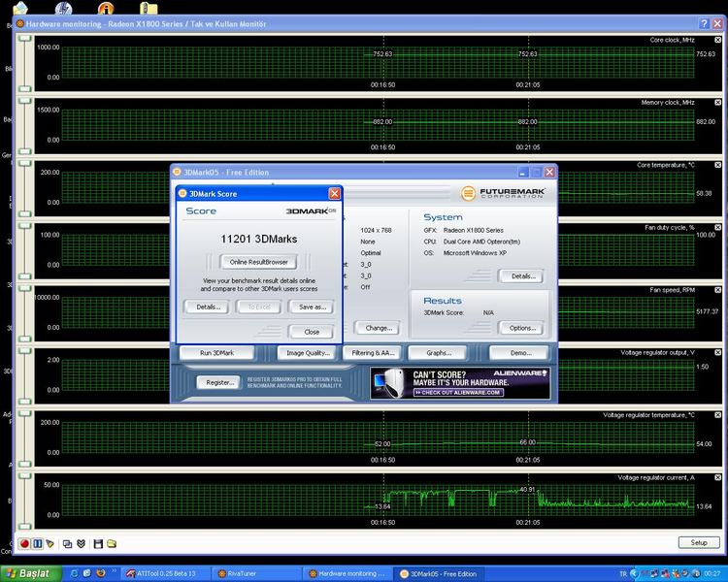This screenshot has height=582, width=728.
Task: Click the Futuremark Corporation logo
Action: tap(503, 193)
